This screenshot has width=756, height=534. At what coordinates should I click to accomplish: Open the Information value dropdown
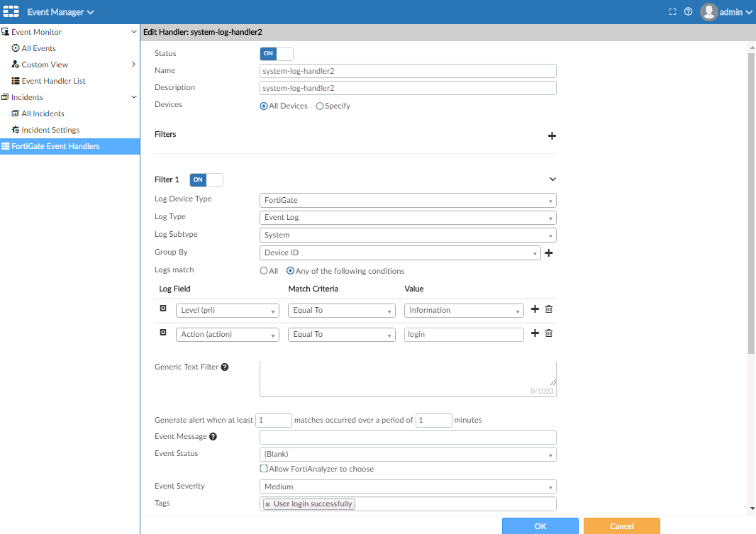464,311
